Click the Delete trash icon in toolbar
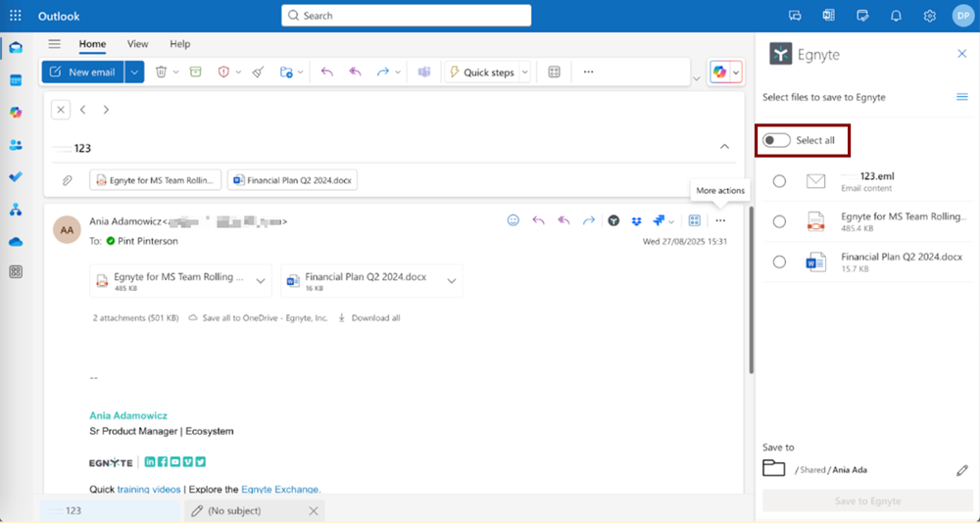980x523 pixels. click(x=161, y=72)
